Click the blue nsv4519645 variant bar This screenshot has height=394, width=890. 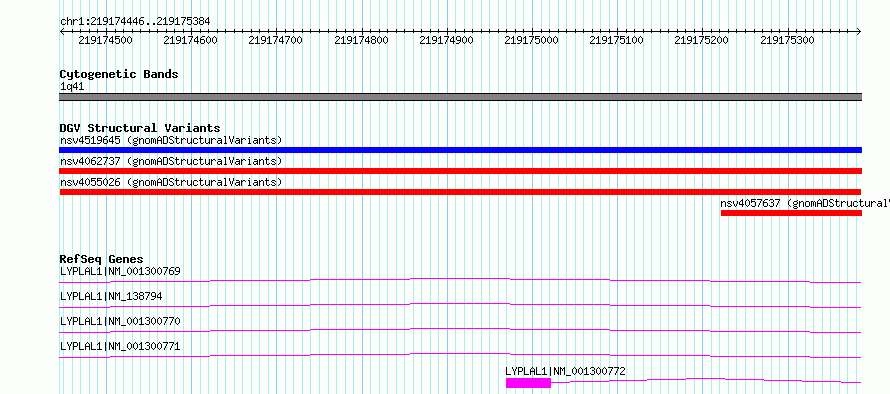460,150
